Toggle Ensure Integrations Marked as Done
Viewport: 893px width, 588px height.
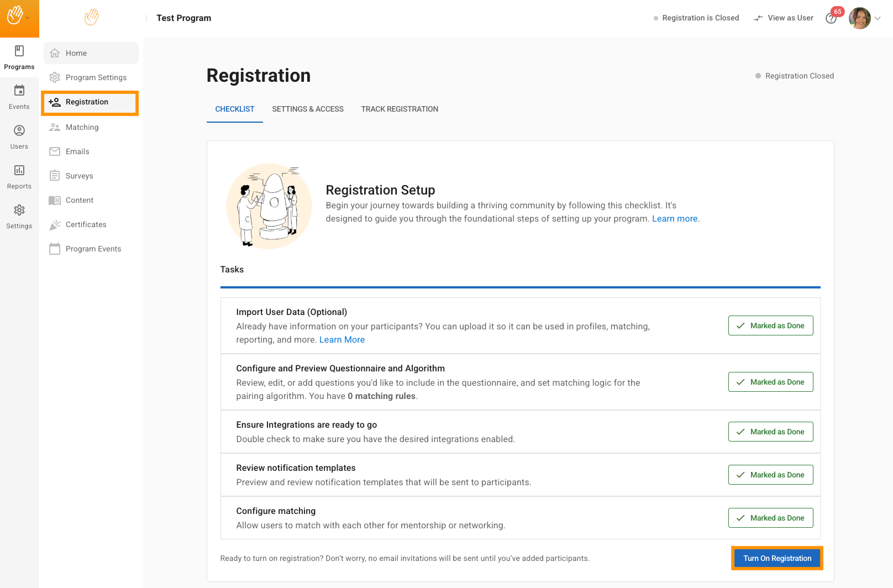click(770, 432)
